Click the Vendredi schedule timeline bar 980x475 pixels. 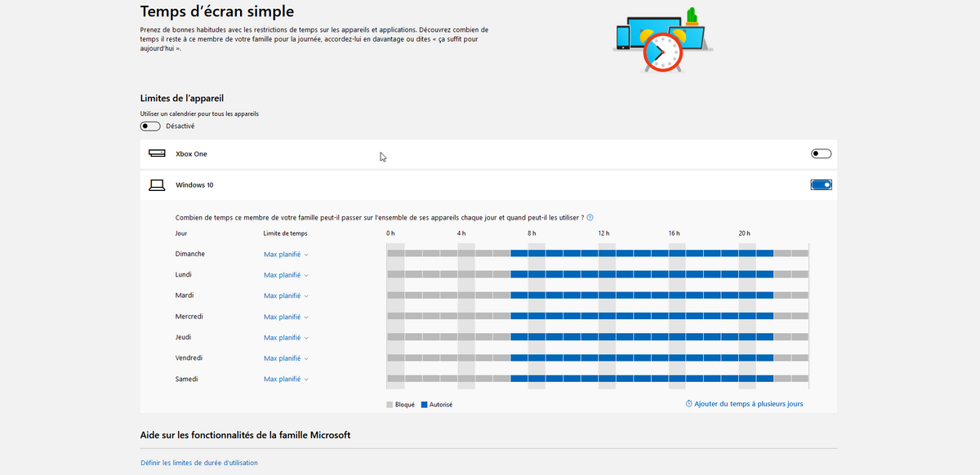[598, 357]
